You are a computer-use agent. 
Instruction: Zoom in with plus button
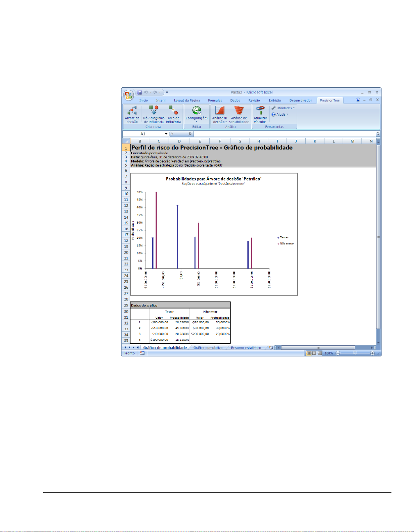click(x=372, y=353)
